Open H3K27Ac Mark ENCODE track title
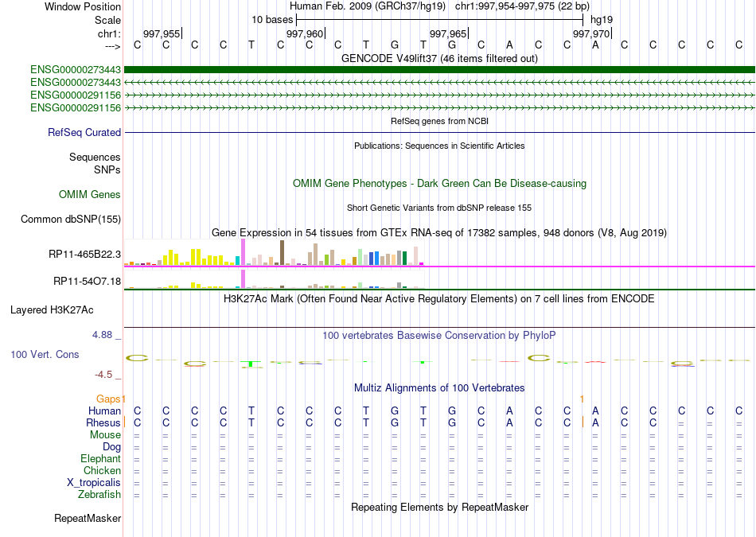Viewport: 756px width, 537px height. 439,299
